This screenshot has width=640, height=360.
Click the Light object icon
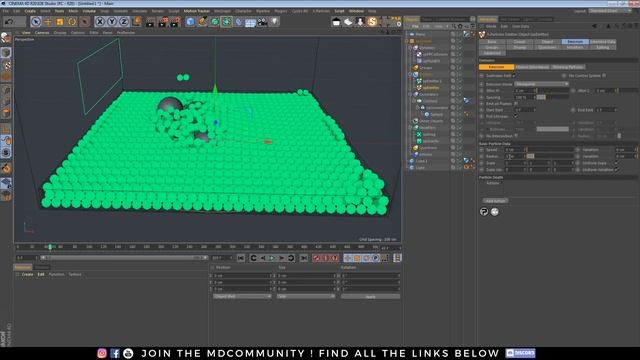tap(275, 22)
